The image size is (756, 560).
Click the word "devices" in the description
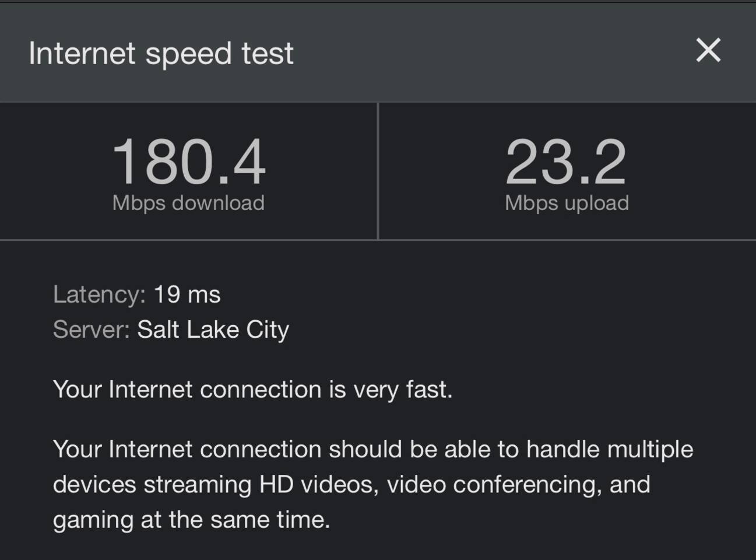(94, 485)
